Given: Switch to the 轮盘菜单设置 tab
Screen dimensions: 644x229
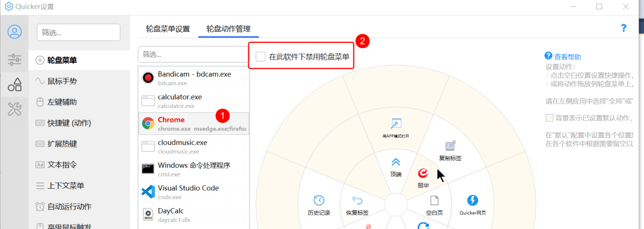Looking at the screenshot, I should [168, 28].
